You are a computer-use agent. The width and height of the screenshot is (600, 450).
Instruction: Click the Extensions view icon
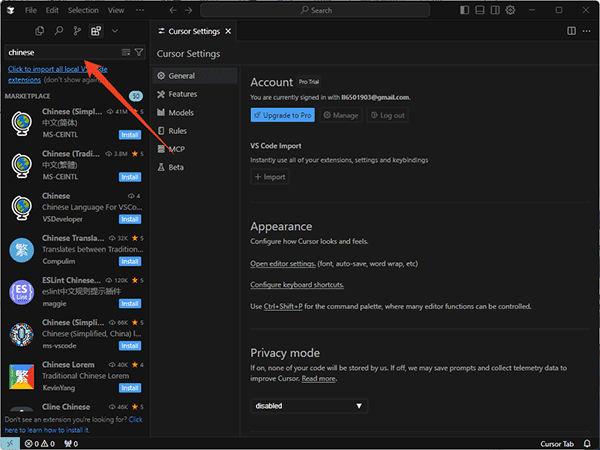pyautogui.click(x=96, y=31)
